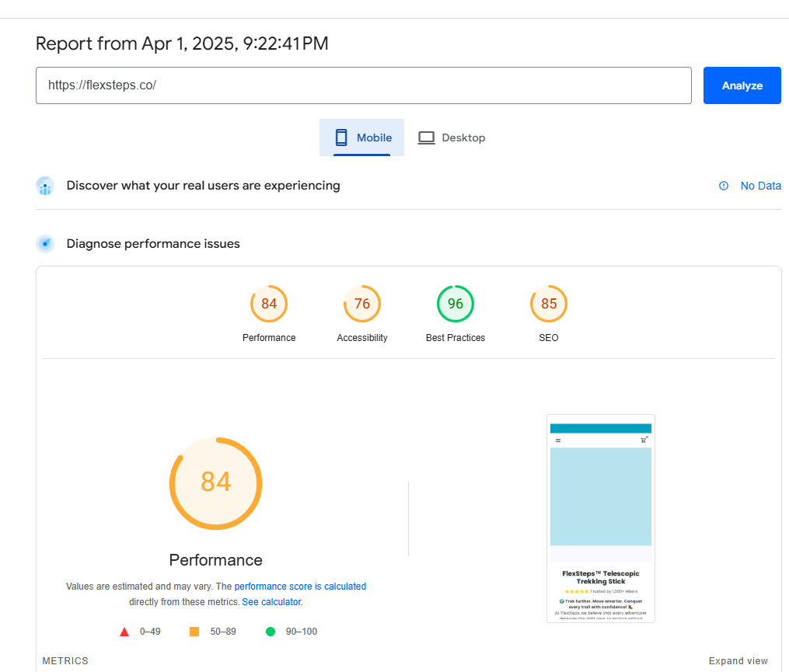Image resolution: width=789 pixels, height=672 pixels.
Task: Jump to Performance score gauge 84
Action: point(269,304)
